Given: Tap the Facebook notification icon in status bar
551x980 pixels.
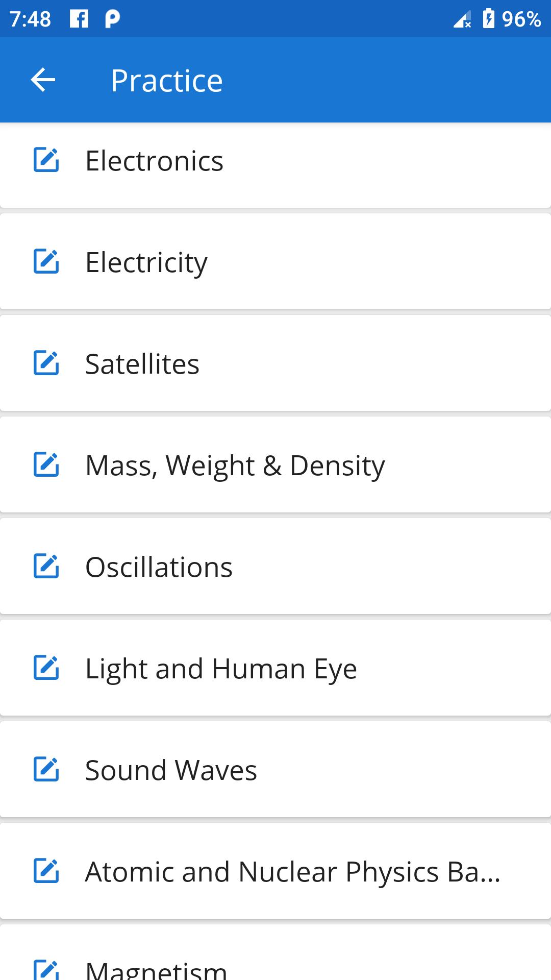Looking at the screenshot, I should (x=79, y=19).
